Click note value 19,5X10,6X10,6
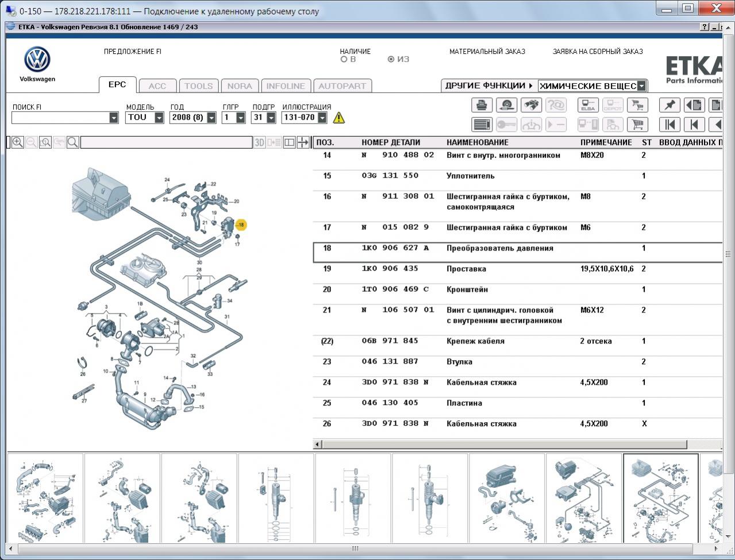 (x=607, y=269)
